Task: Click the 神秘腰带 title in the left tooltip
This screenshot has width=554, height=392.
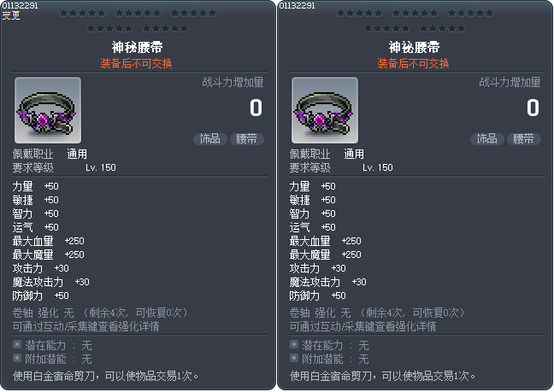Action: pyautogui.click(x=138, y=47)
